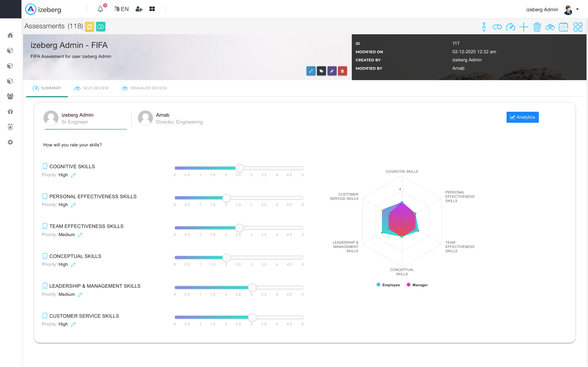Switch to the Manager Review tab
The image size is (588, 367).
point(144,88)
